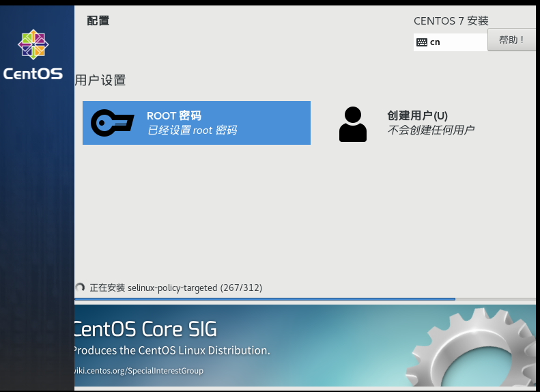
Task: Click the spinning installation progress indicator
Action: (x=80, y=288)
